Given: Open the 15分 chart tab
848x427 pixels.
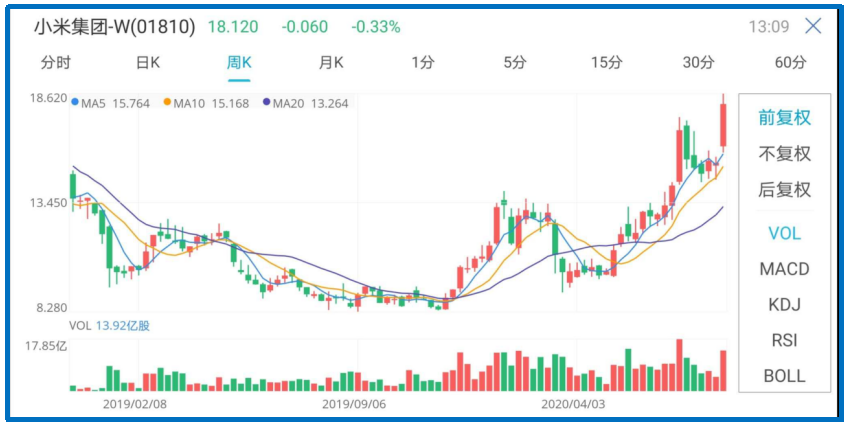Looking at the screenshot, I should point(606,62).
